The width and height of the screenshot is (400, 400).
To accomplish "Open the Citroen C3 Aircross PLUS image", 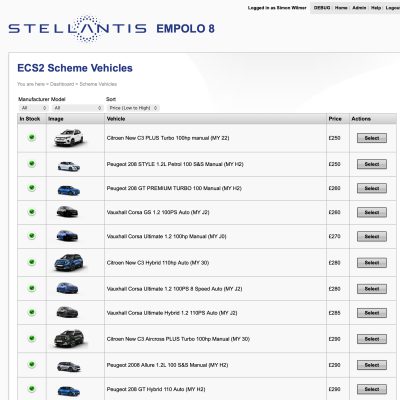I will 69,338.
